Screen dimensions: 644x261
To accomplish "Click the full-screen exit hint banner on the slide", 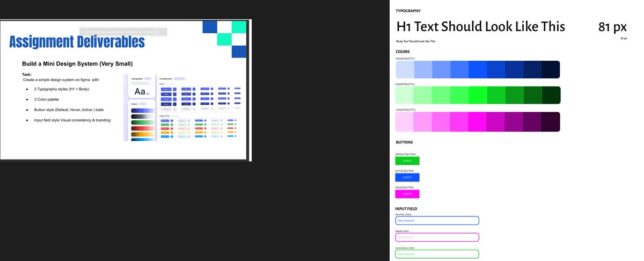I will pos(123,32).
